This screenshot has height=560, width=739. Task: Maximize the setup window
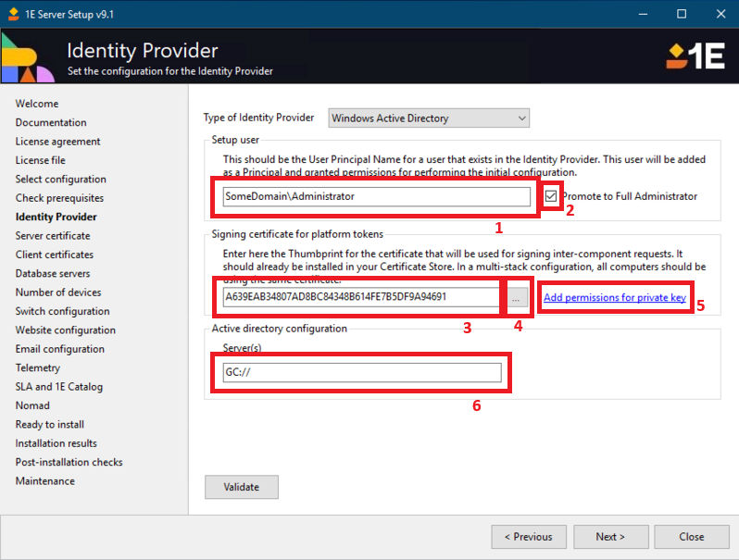(682, 14)
